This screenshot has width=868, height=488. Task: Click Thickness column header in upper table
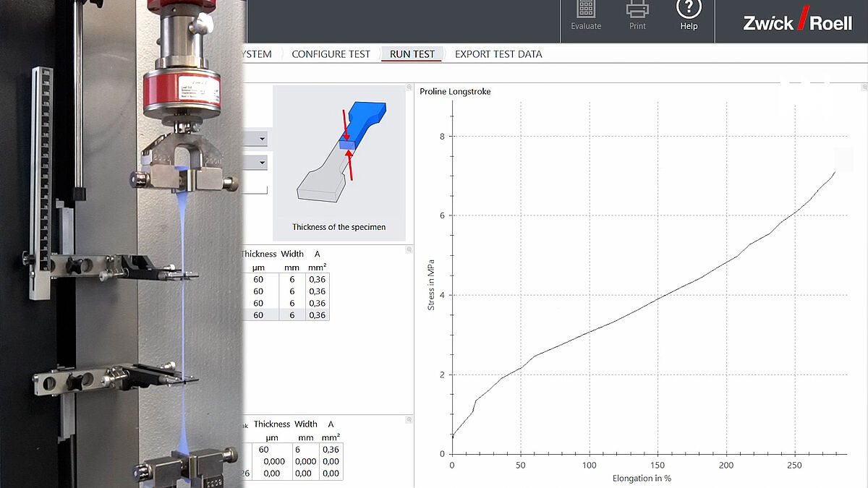tap(258, 254)
